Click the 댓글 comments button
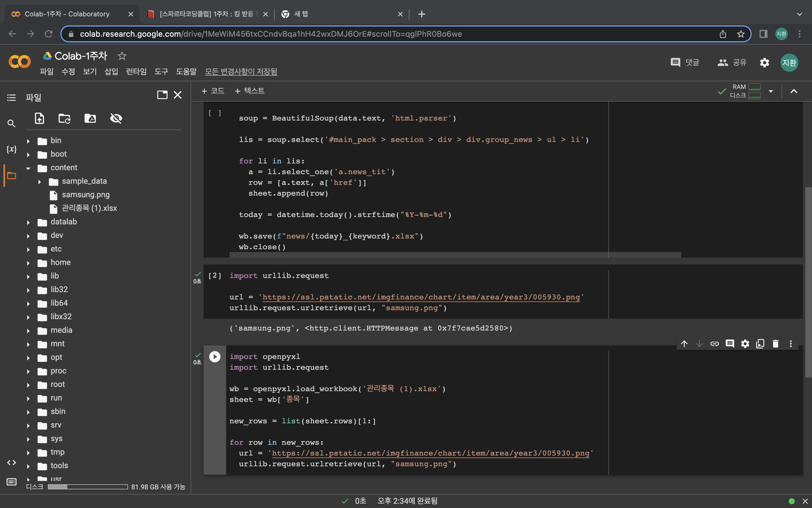Image resolution: width=812 pixels, height=508 pixels. [x=685, y=62]
